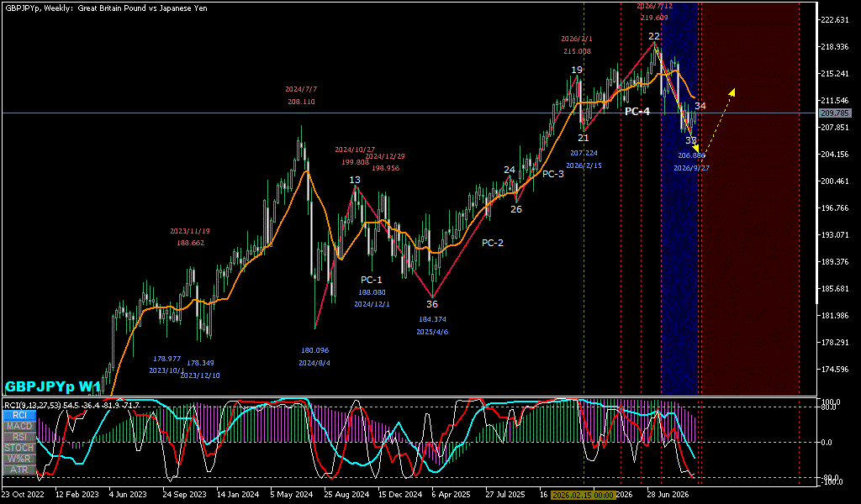The image size is (861, 504).
Task: Click the 178.977 low price label
Action: (x=167, y=359)
